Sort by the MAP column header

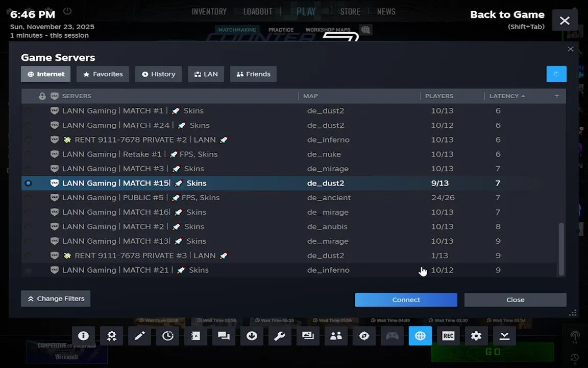pyautogui.click(x=310, y=96)
